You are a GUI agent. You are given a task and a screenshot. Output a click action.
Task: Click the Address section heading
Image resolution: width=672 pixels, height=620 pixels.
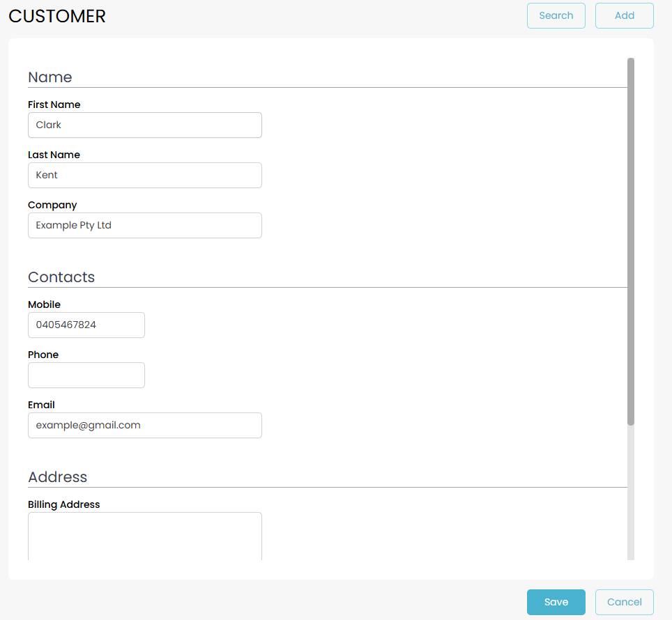click(57, 476)
